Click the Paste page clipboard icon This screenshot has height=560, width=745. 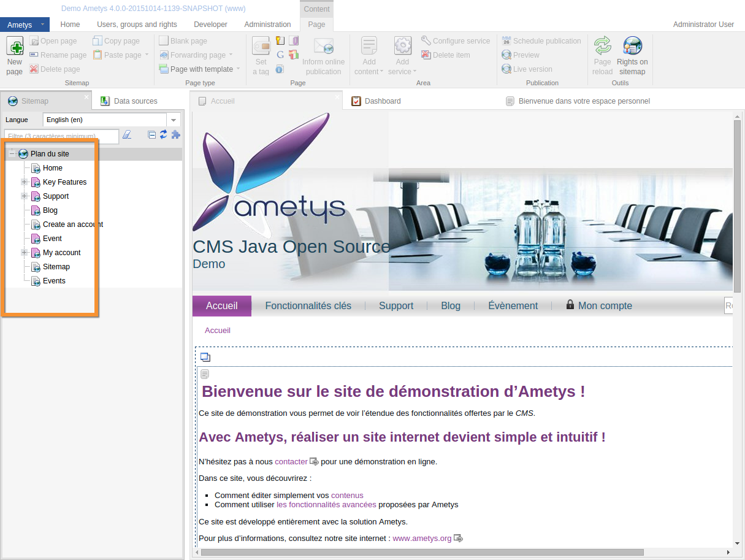(98, 55)
